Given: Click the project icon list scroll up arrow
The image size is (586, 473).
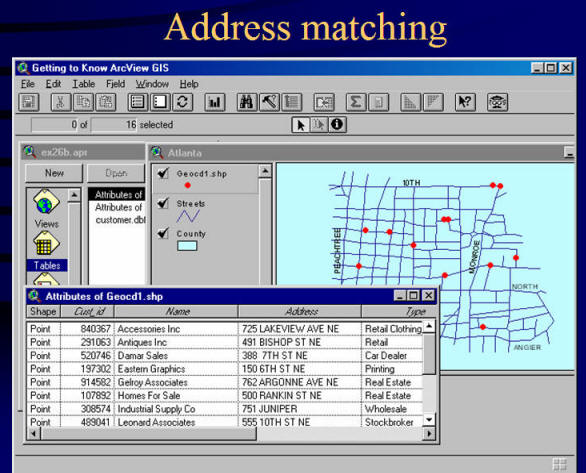Looking at the screenshot, I should [74, 195].
